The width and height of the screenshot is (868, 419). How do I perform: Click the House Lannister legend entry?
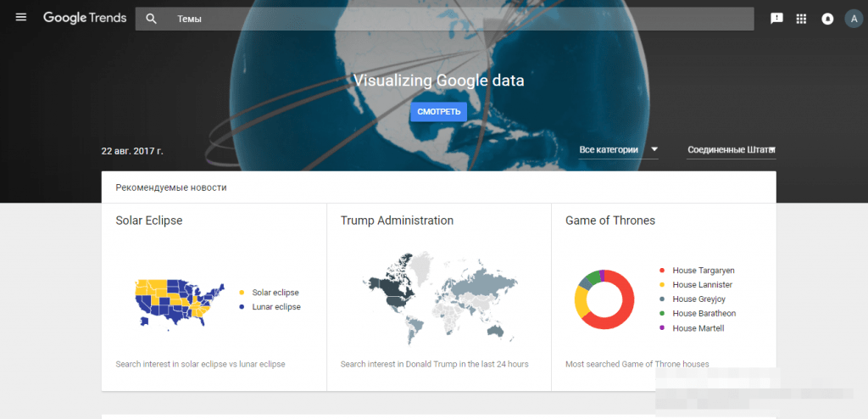(x=702, y=285)
